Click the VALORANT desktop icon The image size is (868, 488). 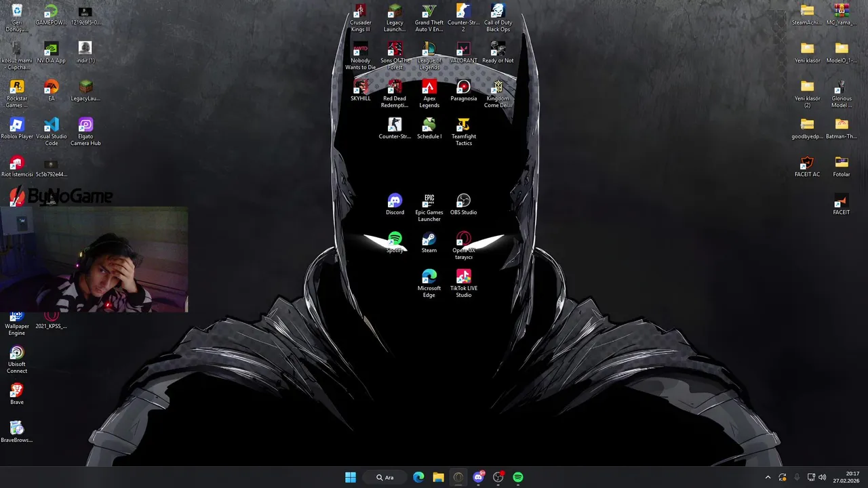point(463,52)
